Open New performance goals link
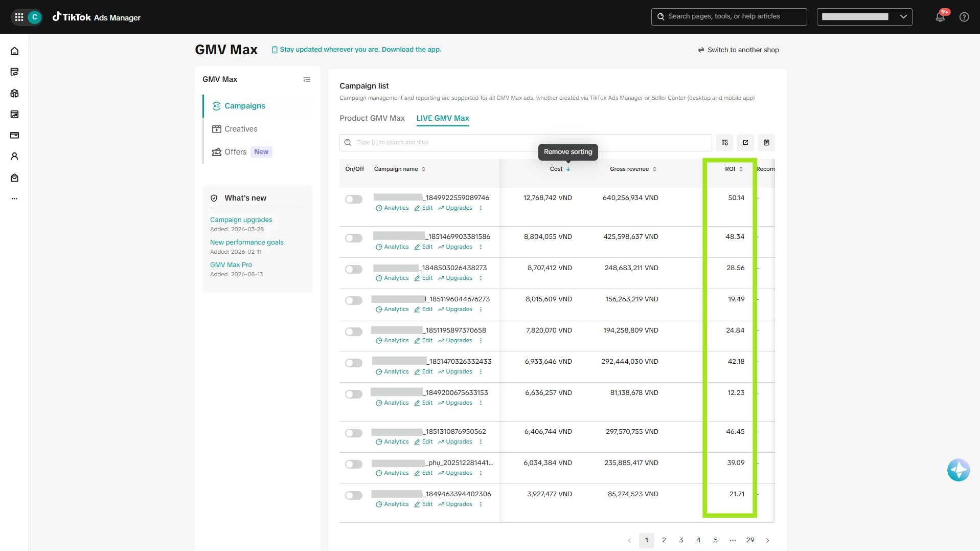Viewport: 980px width, 551px height. [x=246, y=243]
